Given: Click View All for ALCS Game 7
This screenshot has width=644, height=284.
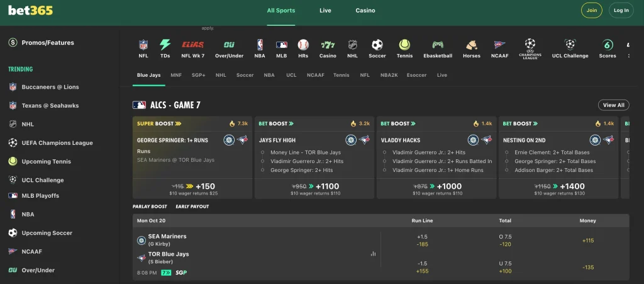Looking at the screenshot, I should 613,105.
